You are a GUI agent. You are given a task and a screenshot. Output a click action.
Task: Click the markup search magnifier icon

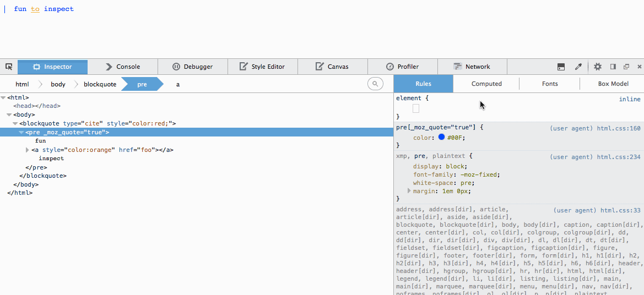[375, 84]
